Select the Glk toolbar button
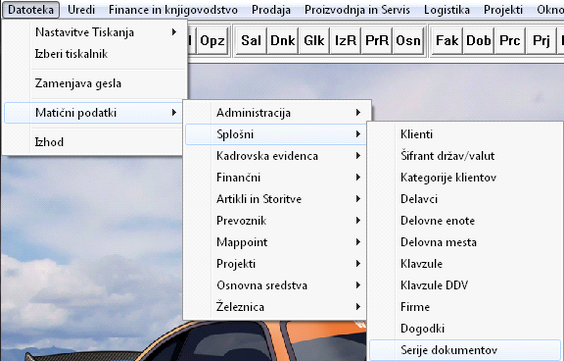 pos(314,41)
